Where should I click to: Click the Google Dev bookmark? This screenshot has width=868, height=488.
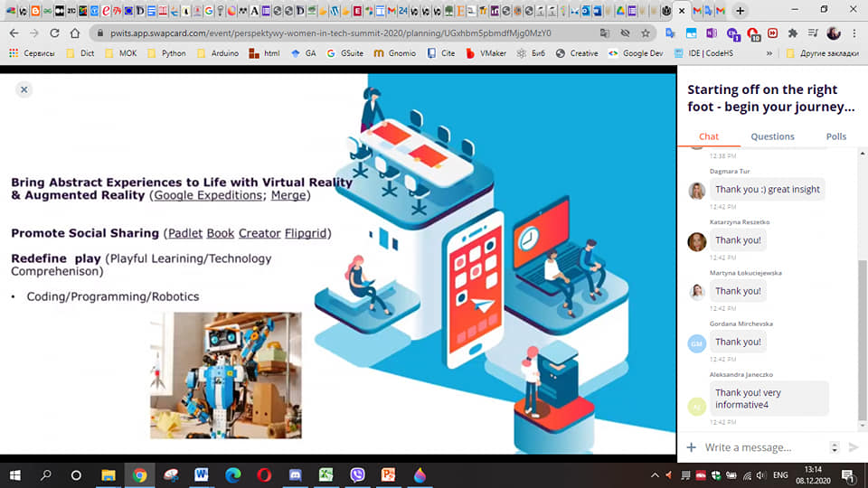click(635, 53)
